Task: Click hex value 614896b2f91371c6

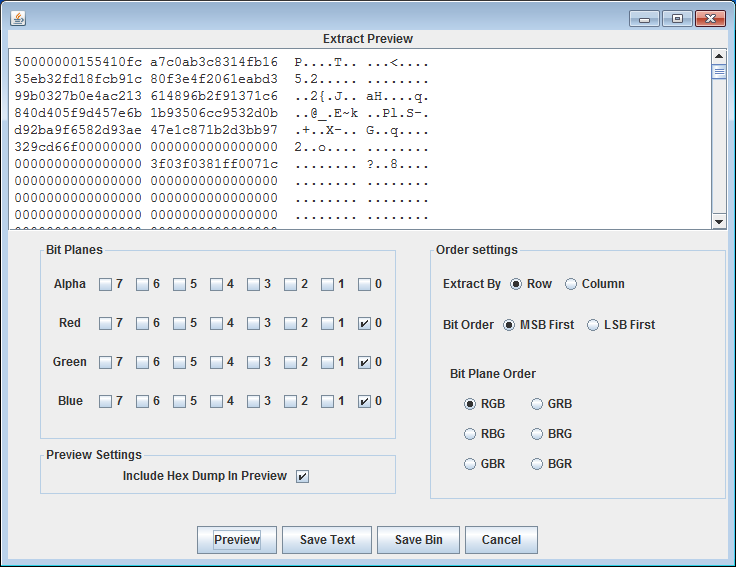Action: 214,96
